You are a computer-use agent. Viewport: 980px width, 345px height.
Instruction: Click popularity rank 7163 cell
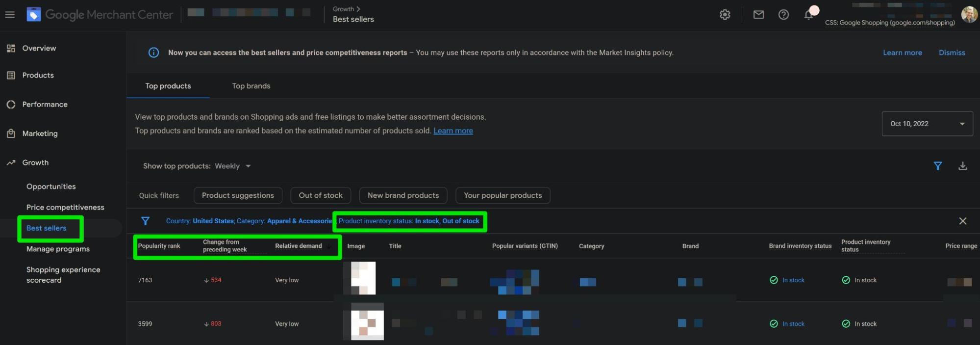click(145, 280)
